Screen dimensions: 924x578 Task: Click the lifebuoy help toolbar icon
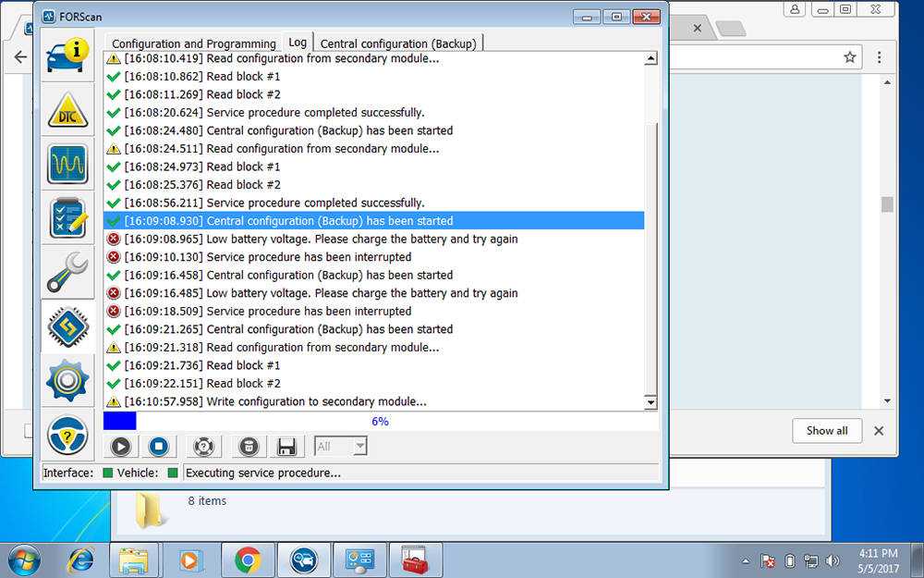click(203, 447)
